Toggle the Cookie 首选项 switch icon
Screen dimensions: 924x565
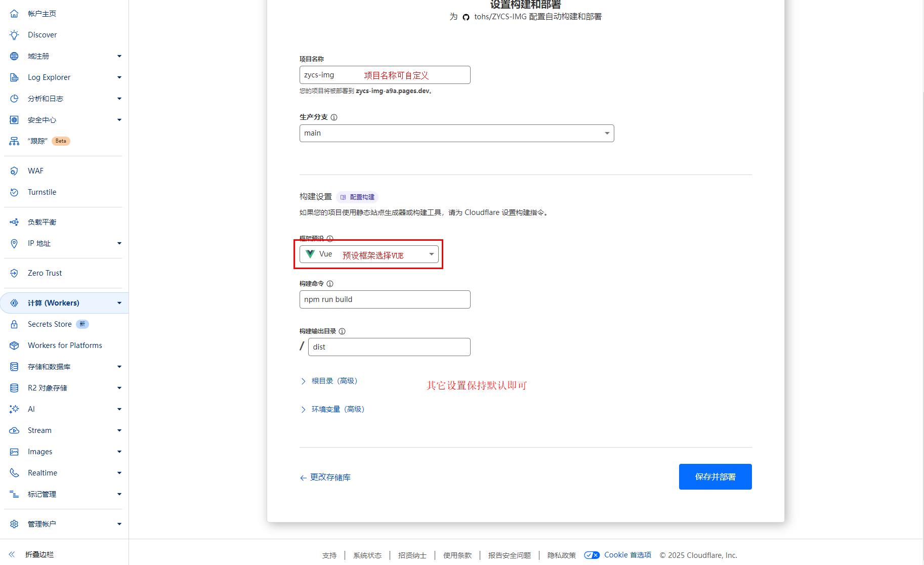[592, 555]
